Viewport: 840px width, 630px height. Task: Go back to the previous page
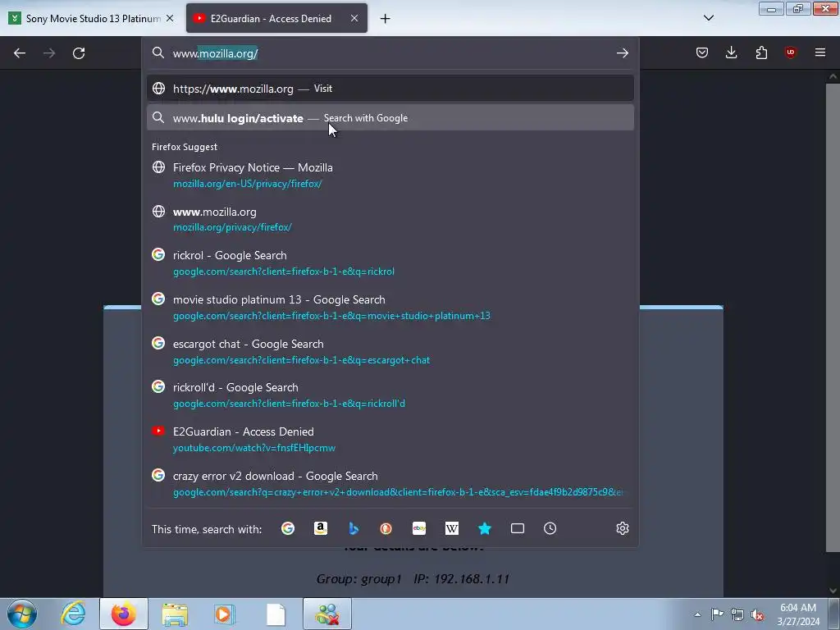[20, 53]
